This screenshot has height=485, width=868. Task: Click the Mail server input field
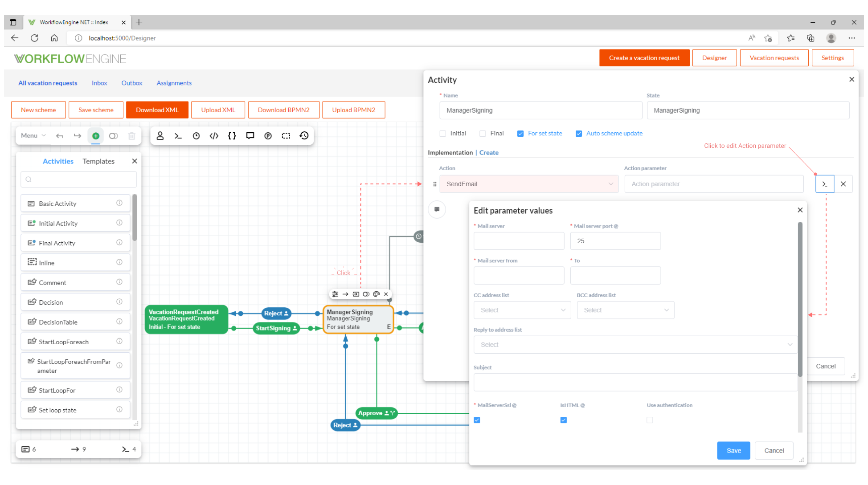coord(519,241)
